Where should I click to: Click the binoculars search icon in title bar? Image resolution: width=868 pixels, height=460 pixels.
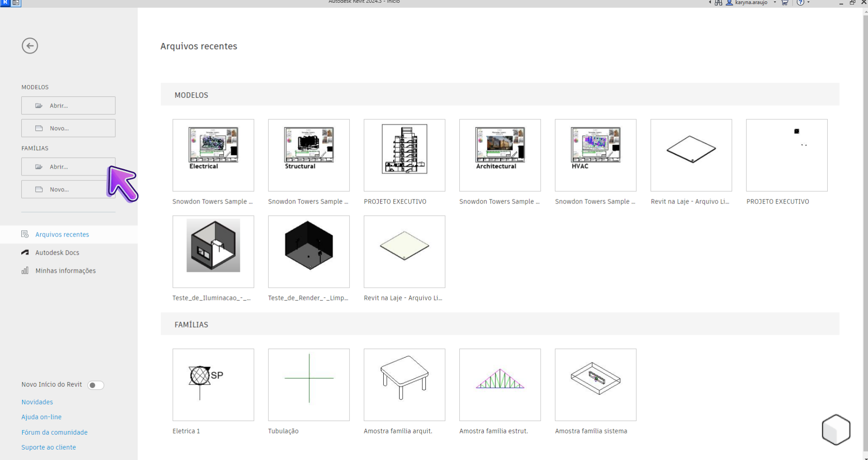pos(718,3)
